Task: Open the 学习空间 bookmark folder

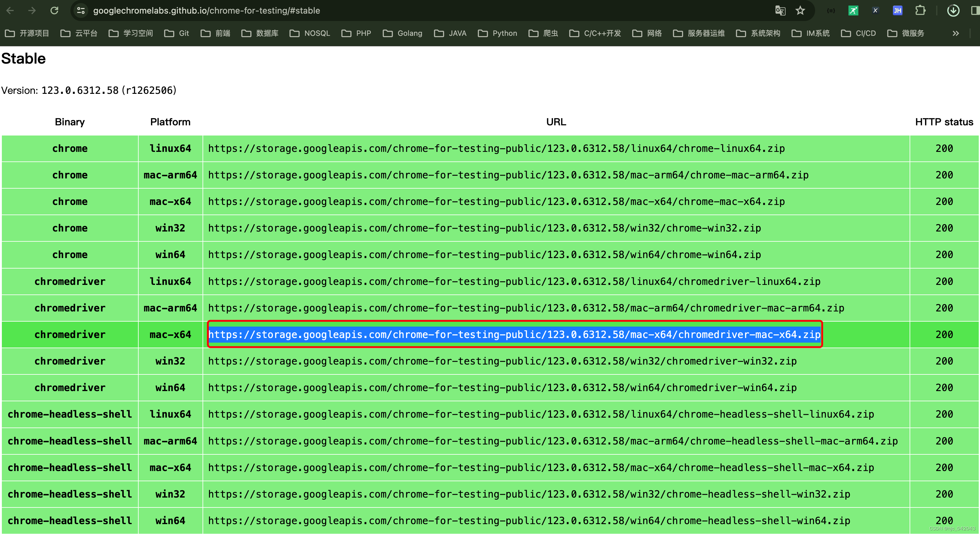Action: point(131,33)
